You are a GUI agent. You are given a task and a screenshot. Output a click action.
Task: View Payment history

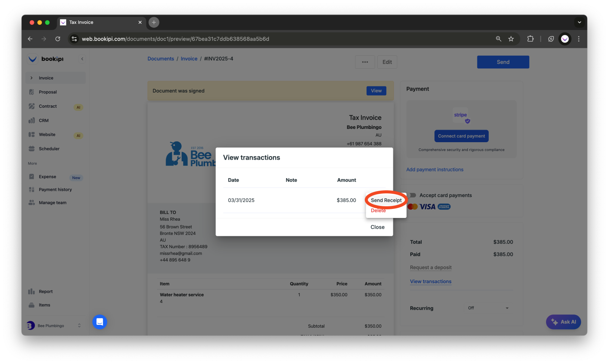click(x=55, y=189)
